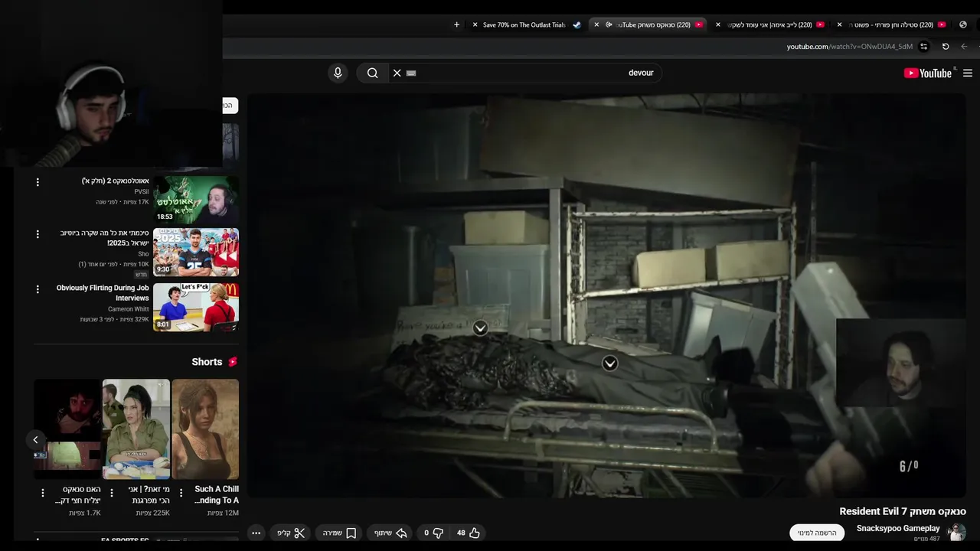The height and width of the screenshot is (551, 980).
Task: Open options for האם סנאקס short
Action: [x=43, y=493]
